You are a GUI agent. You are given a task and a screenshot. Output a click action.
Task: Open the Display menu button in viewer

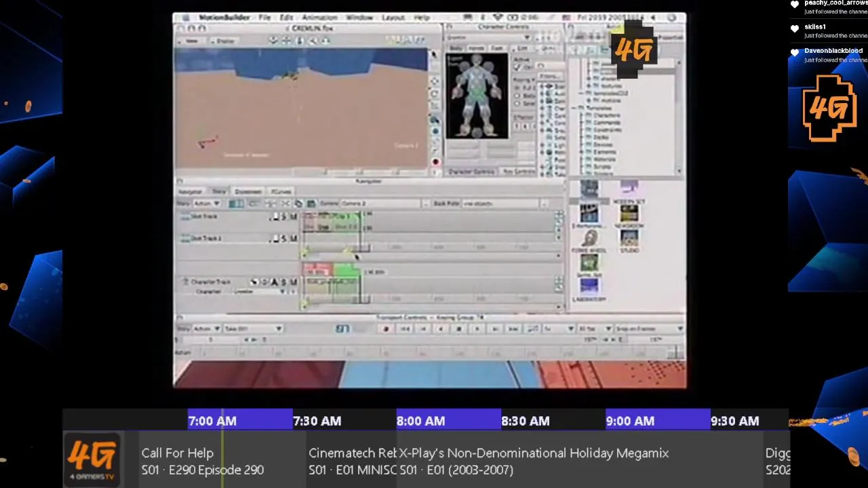[226, 41]
